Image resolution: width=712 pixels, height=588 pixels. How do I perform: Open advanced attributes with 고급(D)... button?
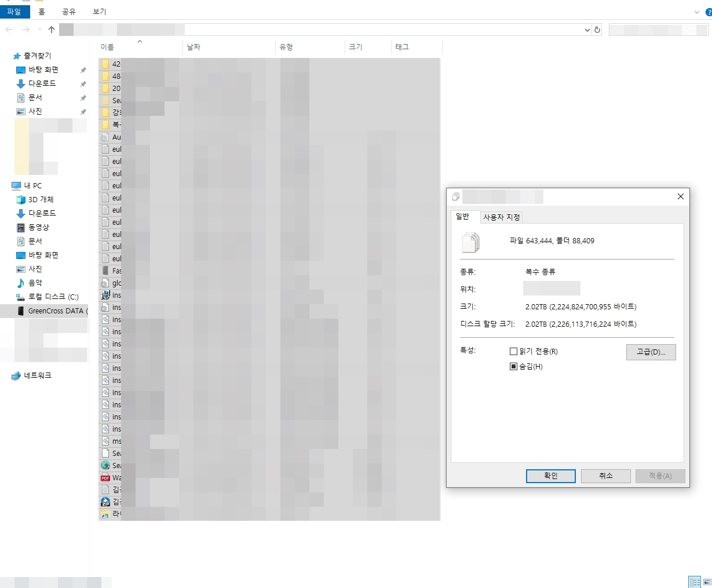[651, 352]
